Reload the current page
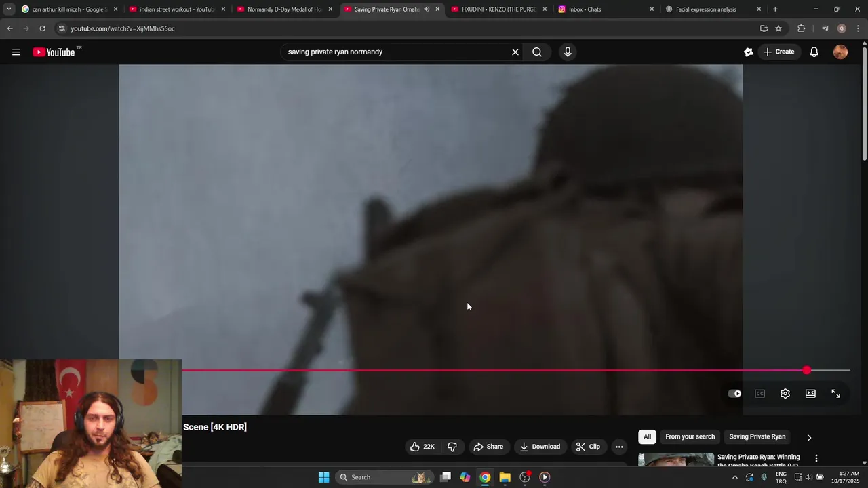 42,28
